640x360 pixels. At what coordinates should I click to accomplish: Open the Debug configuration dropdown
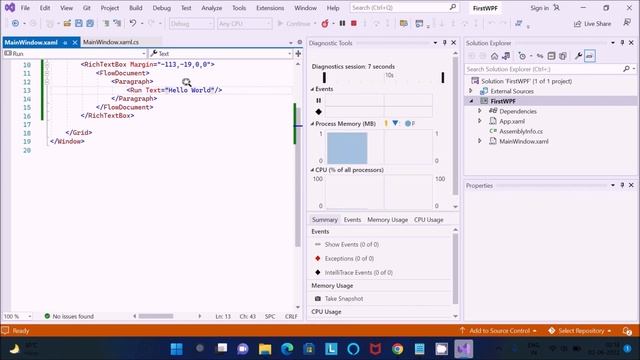[191, 24]
